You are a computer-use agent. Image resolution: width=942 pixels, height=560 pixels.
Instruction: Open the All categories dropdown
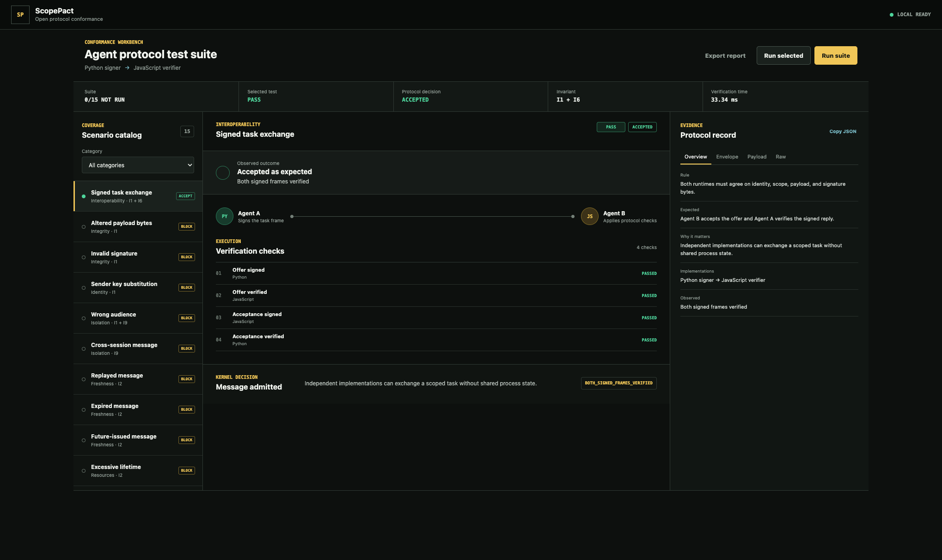(x=138, y=165)
